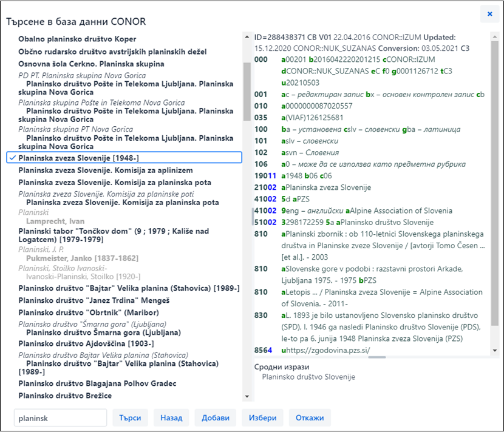
Task: Click the record panel vertical scrollbar thumb
Action: (x=495, y=183)
